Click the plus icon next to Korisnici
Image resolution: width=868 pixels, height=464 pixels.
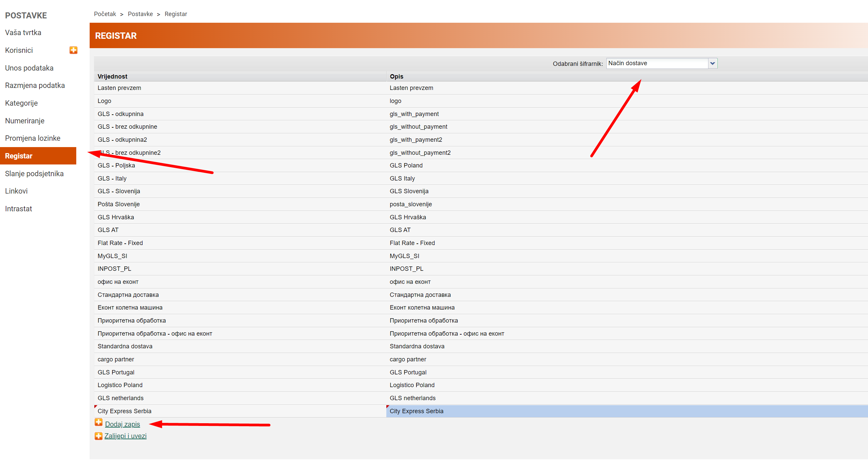pos(74,50)
